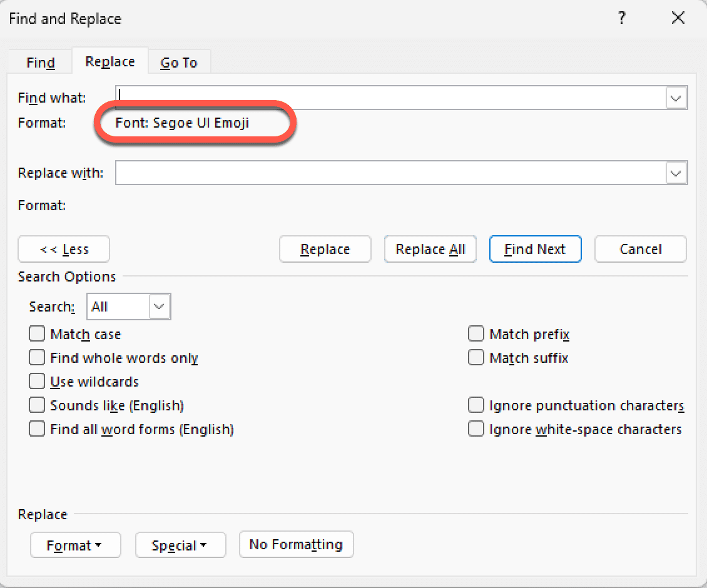Open the Go To tab
The width and height of the screenshot is (707, 588).
click(179, 63)
